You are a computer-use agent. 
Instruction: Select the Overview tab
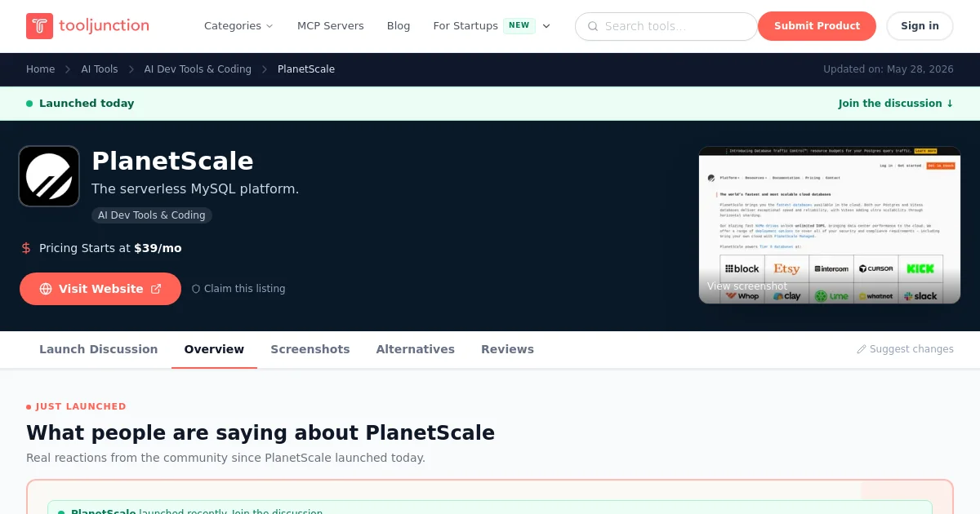click(x=214, y=349)
